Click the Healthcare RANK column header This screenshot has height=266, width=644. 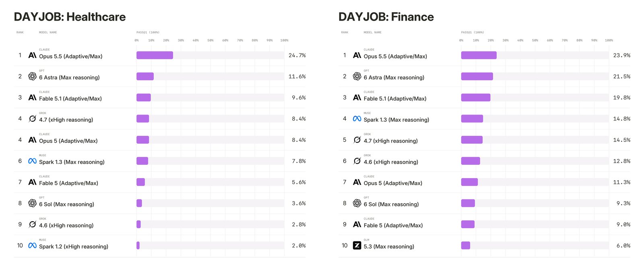(20, 32)
